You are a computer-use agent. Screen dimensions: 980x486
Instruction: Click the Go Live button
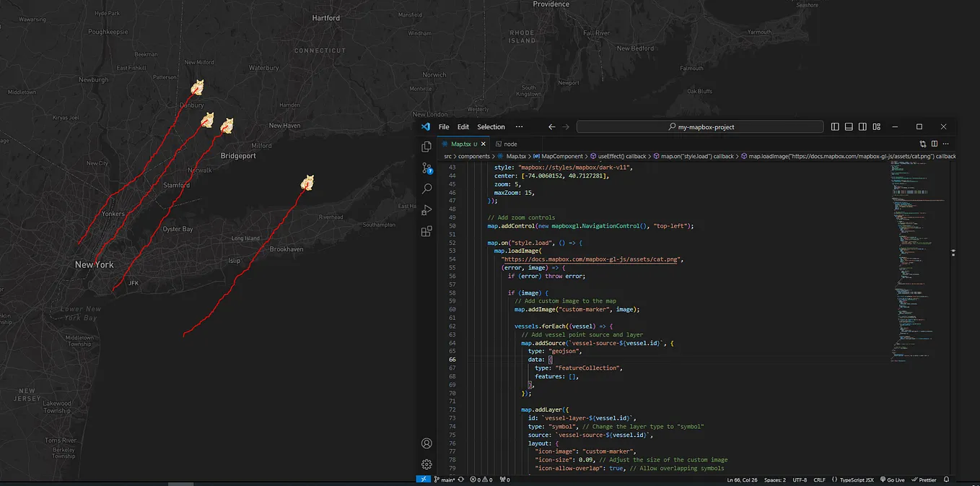tap(892, 479)
